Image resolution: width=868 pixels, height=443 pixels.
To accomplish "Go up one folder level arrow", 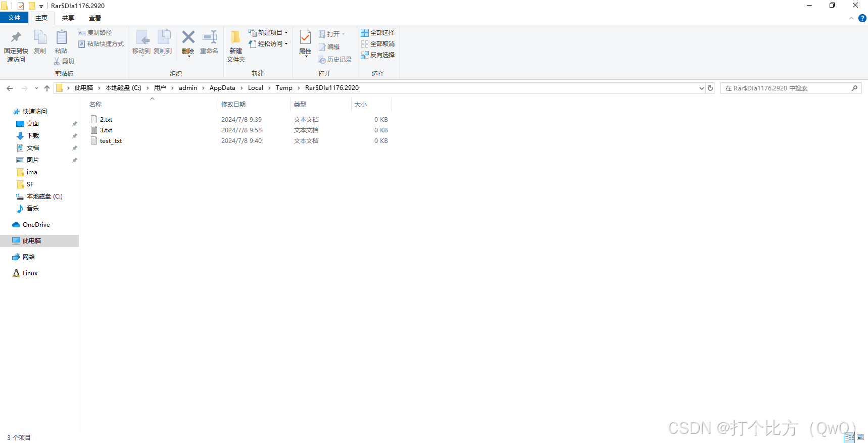I will (47, 88).
